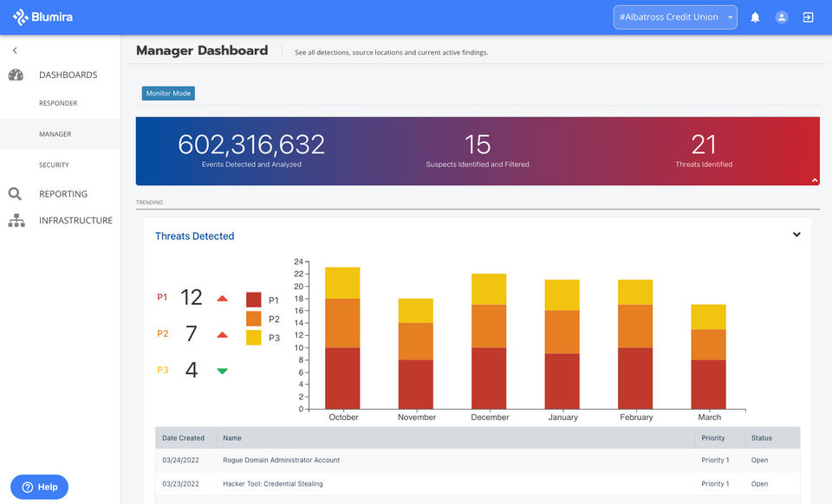Screen dimensions: 832x504
Task: Click the Infrastructure network icon
Action: (16, 221)
